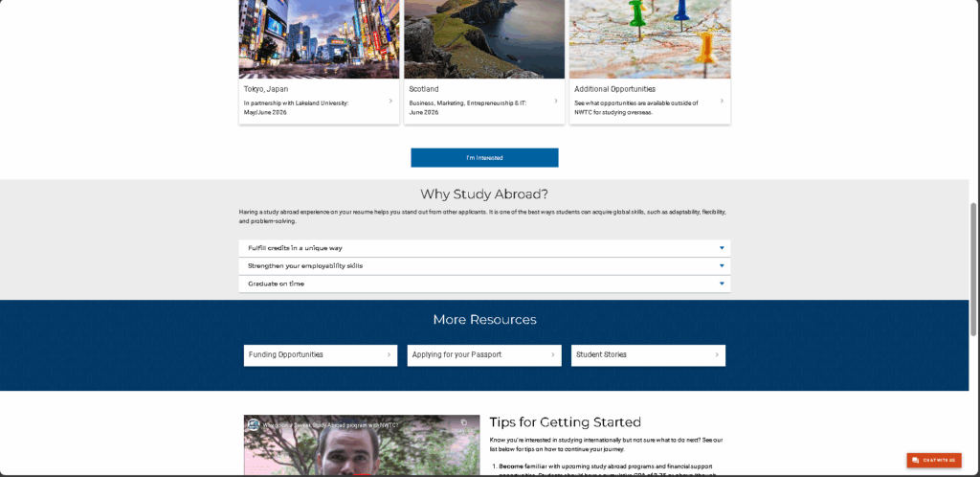Image resolution: width=980 pixels, height=477 pixels.
Task: Expand the Graduate on time accordion
Action: (x=484, y=284)
